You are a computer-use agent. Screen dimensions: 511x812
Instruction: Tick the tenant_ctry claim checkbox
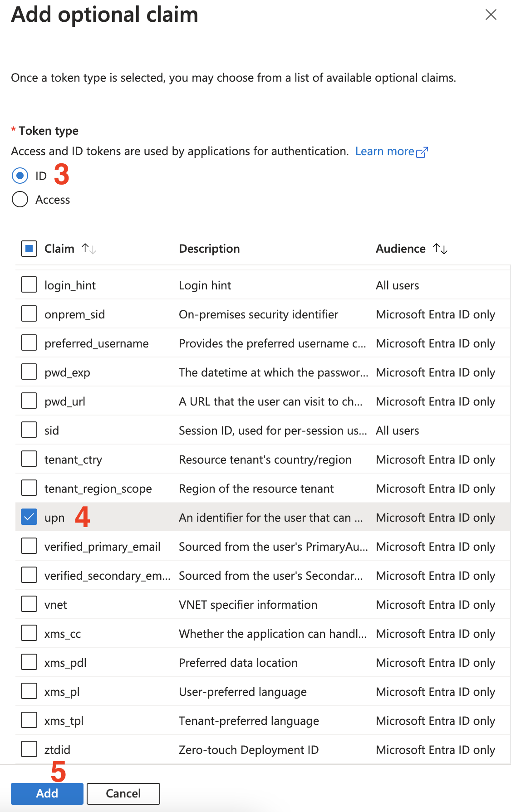click(x=29, y=459)
